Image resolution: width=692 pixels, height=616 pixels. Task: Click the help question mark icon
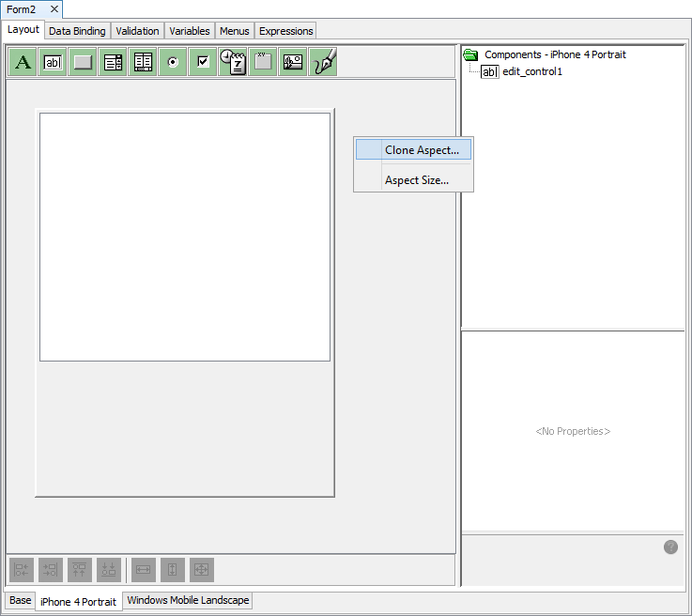[670, 547]
